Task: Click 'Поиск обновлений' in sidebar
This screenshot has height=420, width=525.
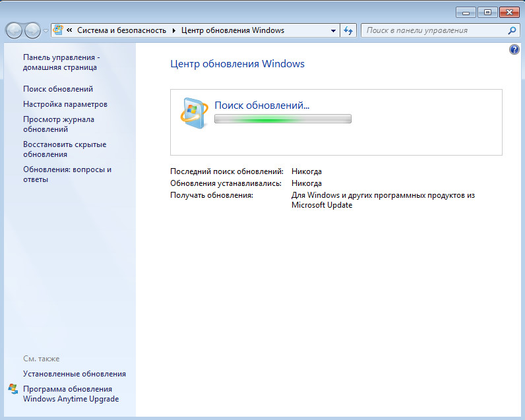Action: (x=58, y=89)
